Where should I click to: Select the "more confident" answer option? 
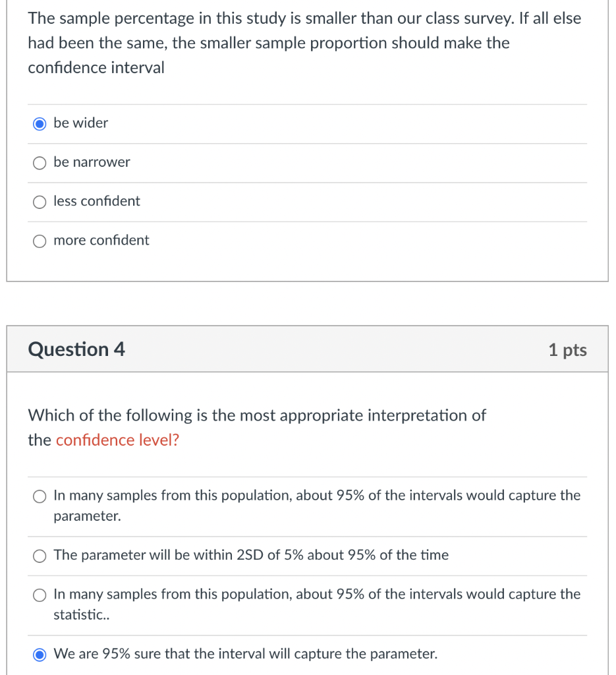pos(40,241)
